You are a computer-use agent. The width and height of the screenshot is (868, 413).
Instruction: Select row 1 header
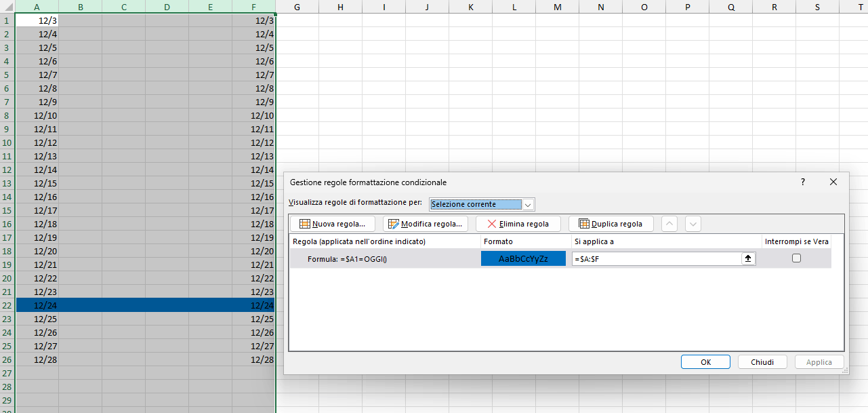(7, 20)
